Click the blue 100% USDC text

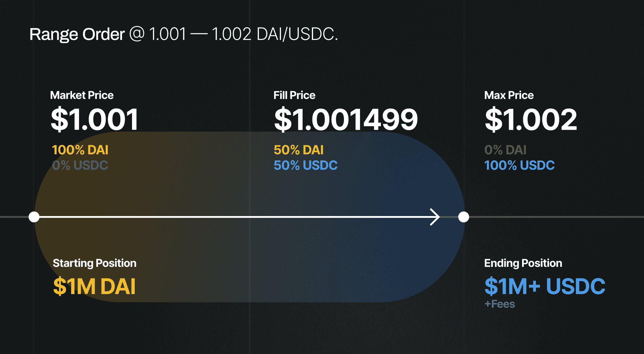(x=519, y=165)
